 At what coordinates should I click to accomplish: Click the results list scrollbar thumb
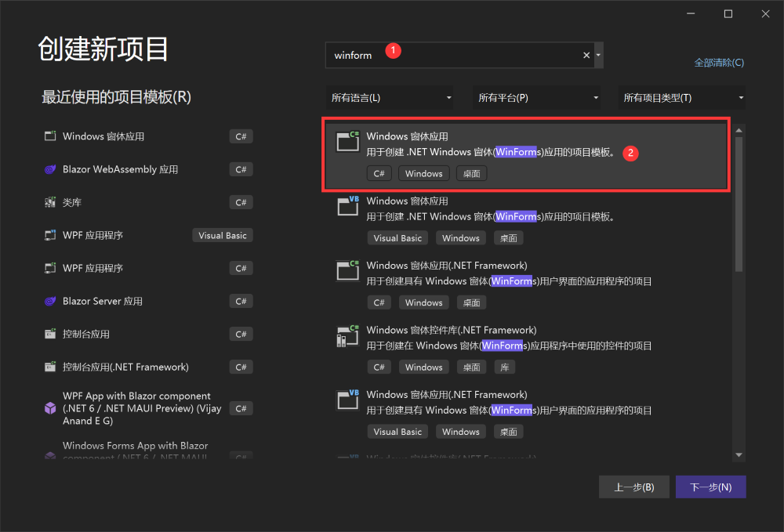[739, 204]
